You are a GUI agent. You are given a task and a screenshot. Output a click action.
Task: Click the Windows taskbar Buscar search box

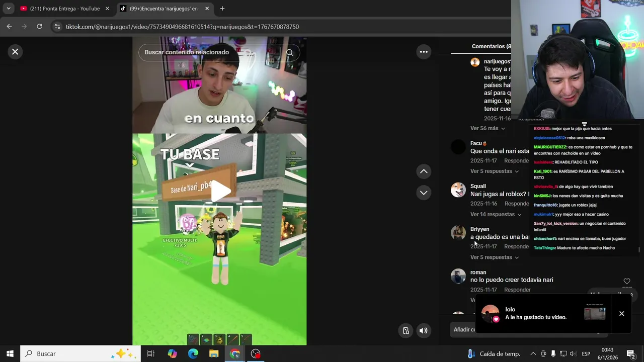tap(80, 353)
